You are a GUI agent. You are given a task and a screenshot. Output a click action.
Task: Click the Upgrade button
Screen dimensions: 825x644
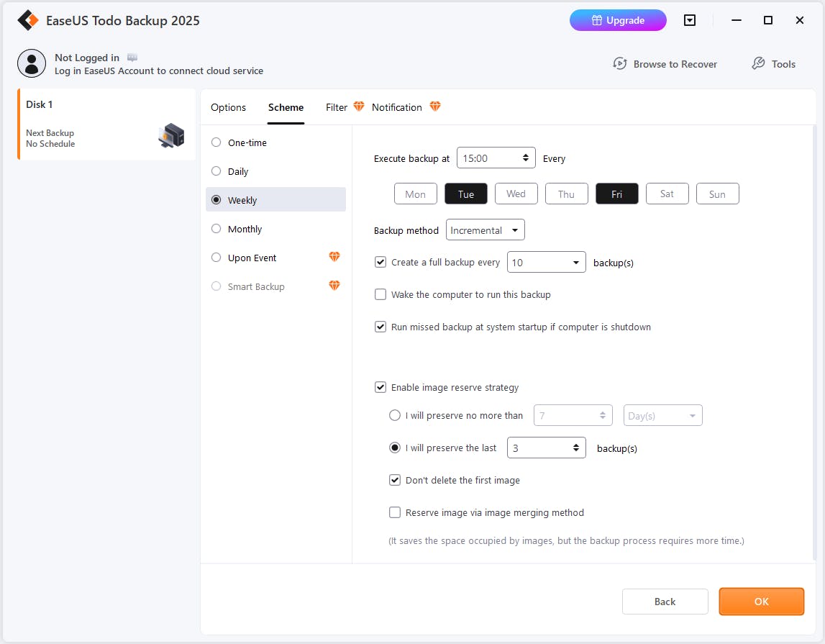pyautogui.click(x=618, y=21)
